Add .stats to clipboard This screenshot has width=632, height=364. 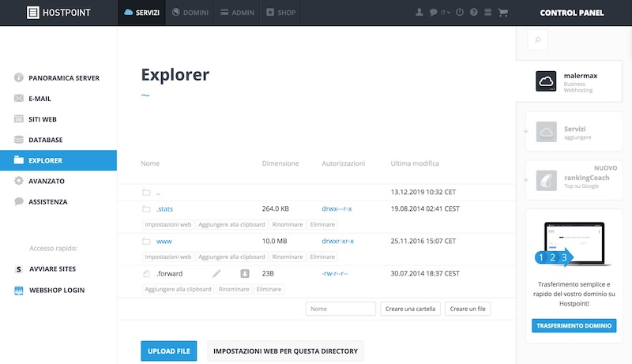231,224
